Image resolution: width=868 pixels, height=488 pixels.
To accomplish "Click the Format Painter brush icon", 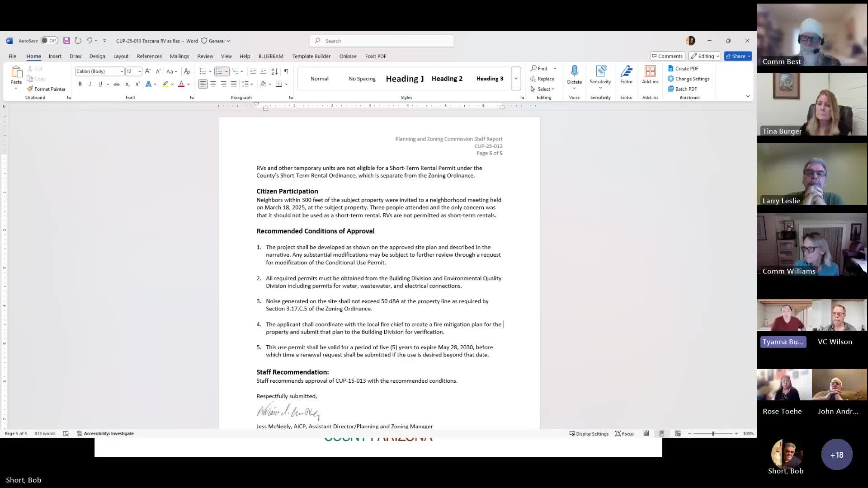I will coord(30,89).
